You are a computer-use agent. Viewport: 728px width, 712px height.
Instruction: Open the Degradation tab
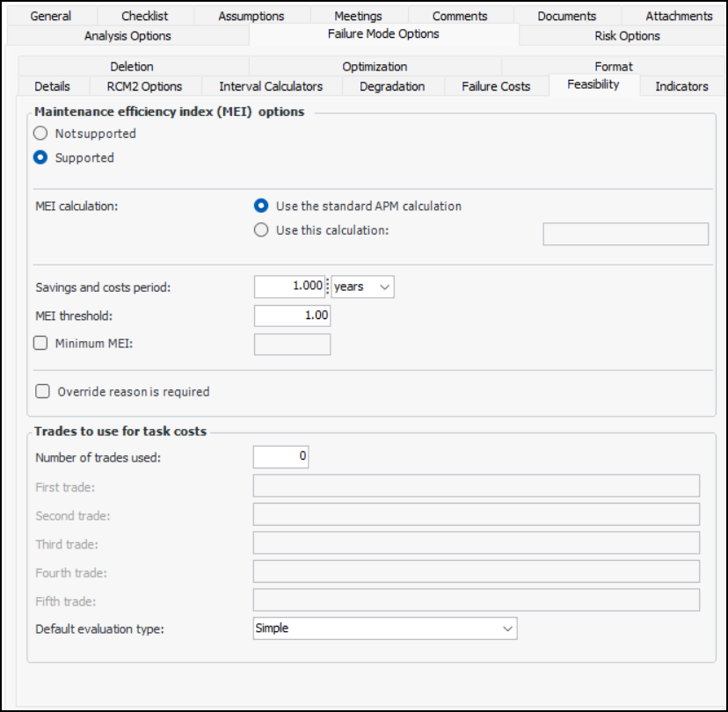pyautogui.click(x=392, y=86)
